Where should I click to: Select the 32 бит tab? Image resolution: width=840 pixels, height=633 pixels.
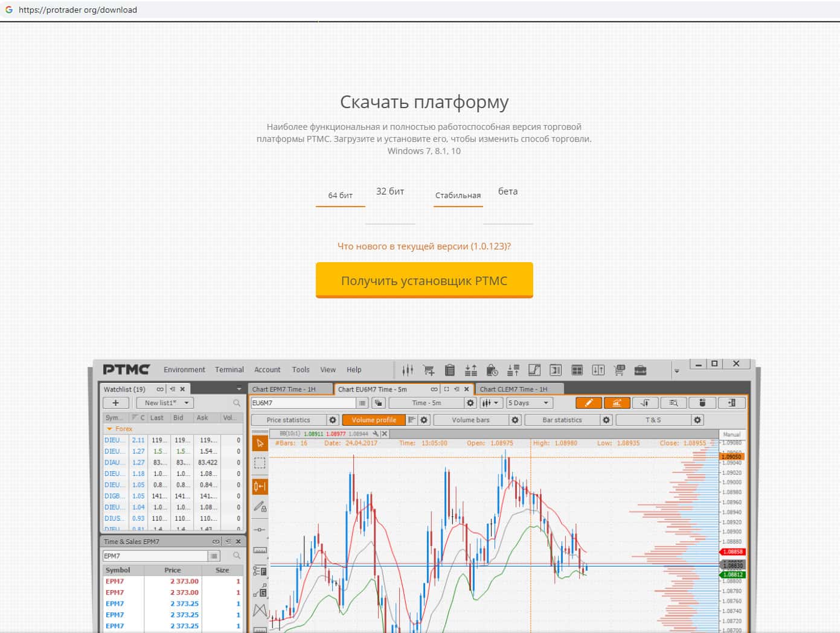coord(390,191)
